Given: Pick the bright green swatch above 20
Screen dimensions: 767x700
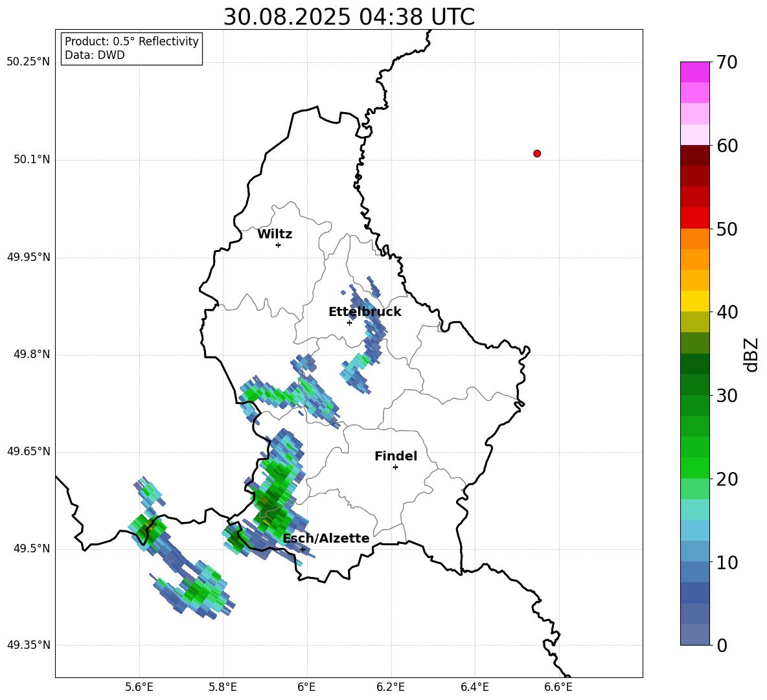Looking at the screenshot, I should pyautogui.click(x=695, y=468).
